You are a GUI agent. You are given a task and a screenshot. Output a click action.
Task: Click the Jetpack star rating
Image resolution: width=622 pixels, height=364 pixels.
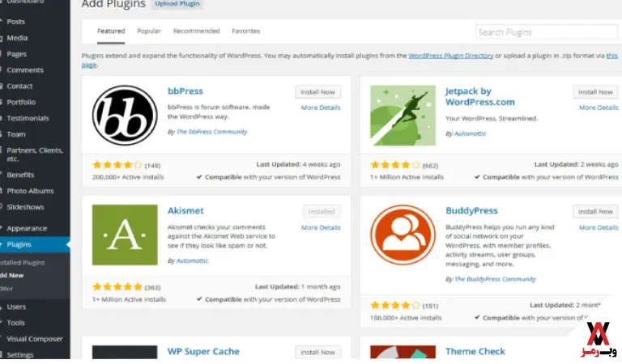395,165
